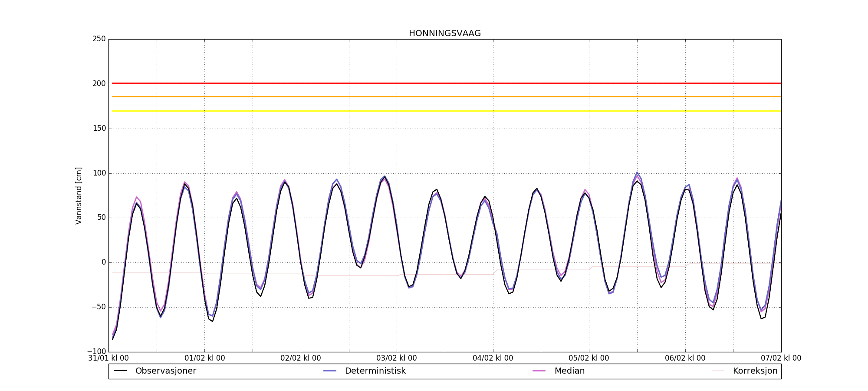This screenshot has width=868, height=391.
Task: Click the 250 y-axis tick label
Action: tap(99, 39)
